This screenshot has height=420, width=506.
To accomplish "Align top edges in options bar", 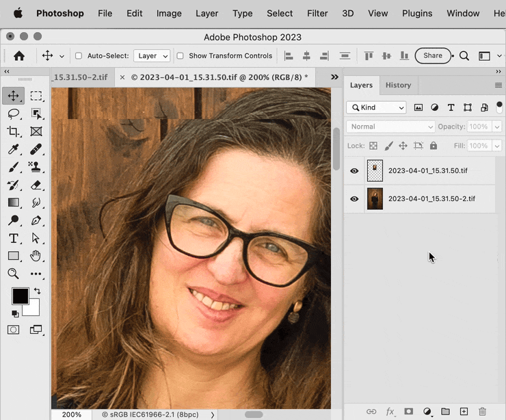I will pos(369,56).
